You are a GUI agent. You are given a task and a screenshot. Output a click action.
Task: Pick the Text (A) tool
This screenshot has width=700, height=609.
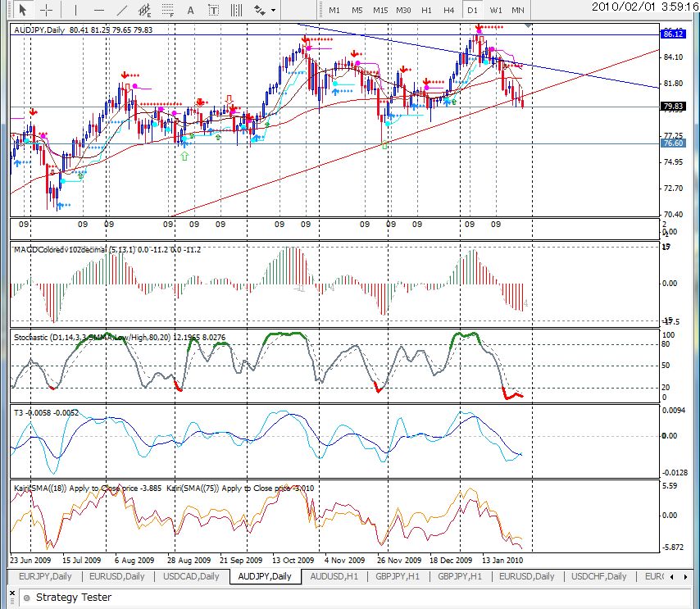point(191,10)
